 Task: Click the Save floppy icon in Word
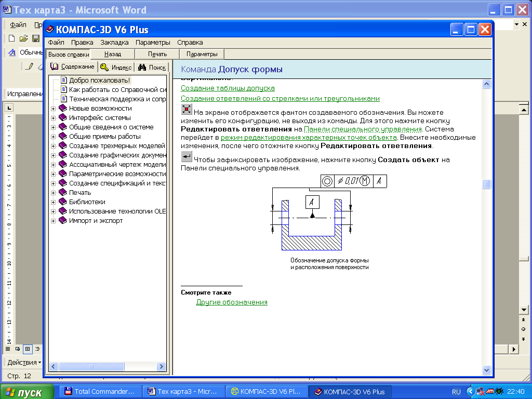coord(36,38)
